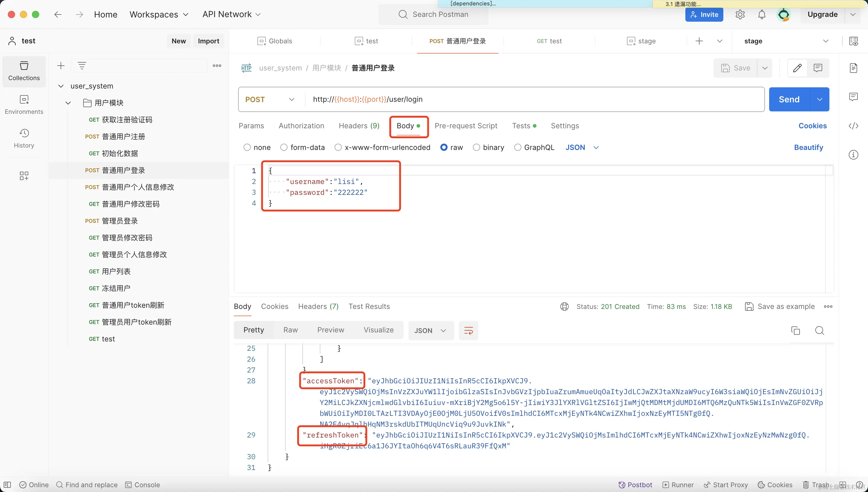The width and height of the screenshot is (868, 492).
Task: Click the Send button
Action: (789, 99)
